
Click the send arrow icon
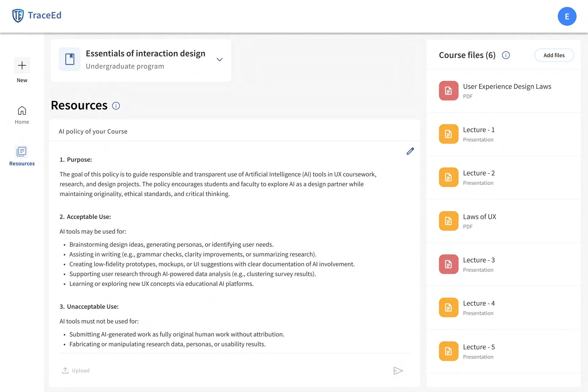(x=398, y=371)
